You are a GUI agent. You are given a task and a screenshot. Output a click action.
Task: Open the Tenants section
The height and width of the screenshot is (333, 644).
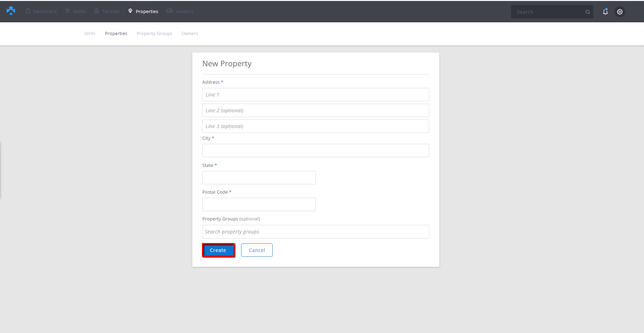tap(111, 11)
